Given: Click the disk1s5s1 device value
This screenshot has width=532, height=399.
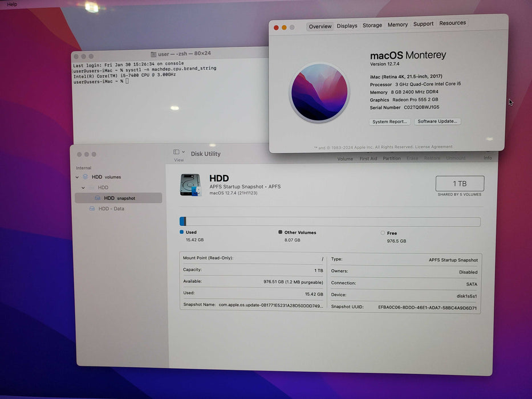Looking at the screenshot, I should coord(466,296).
